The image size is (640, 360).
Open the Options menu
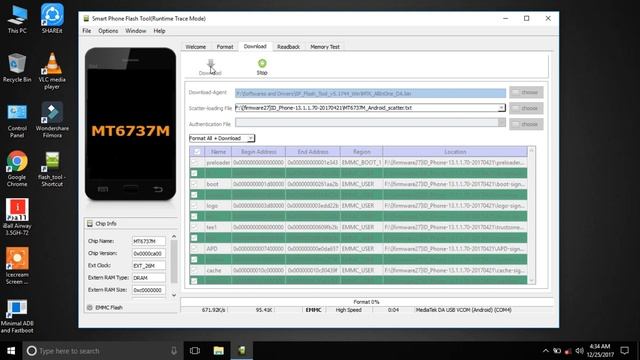coord(108,31)
